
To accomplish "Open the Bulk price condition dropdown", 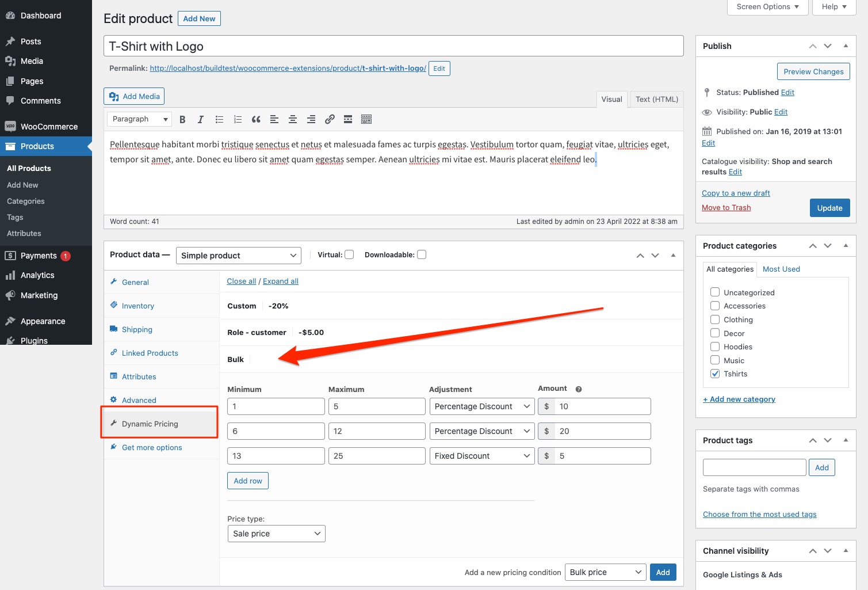I will point(605,572).
